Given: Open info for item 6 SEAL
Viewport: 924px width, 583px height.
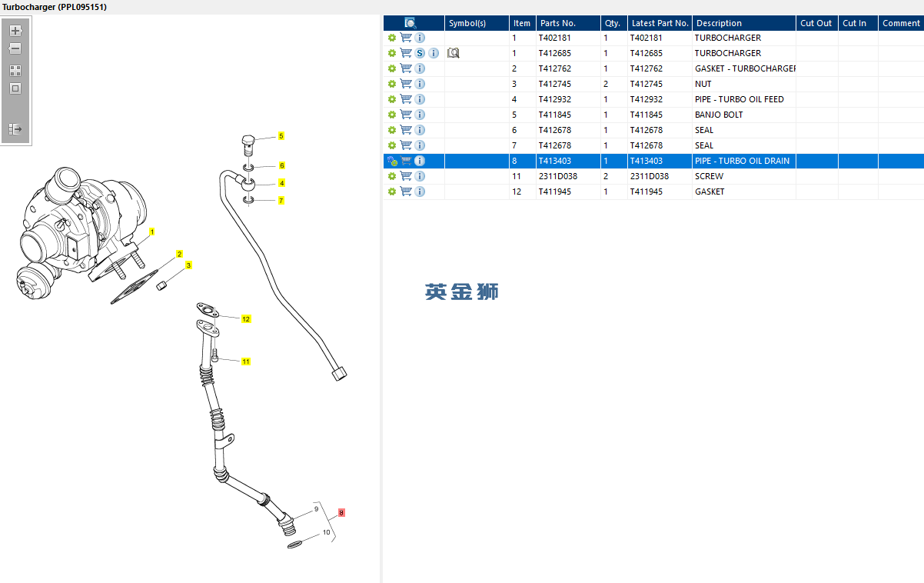Looking at the screenshot, I should point(420,130).
